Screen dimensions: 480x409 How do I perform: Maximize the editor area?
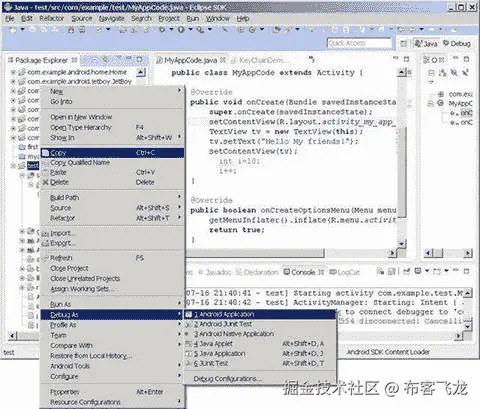point(406,59)
